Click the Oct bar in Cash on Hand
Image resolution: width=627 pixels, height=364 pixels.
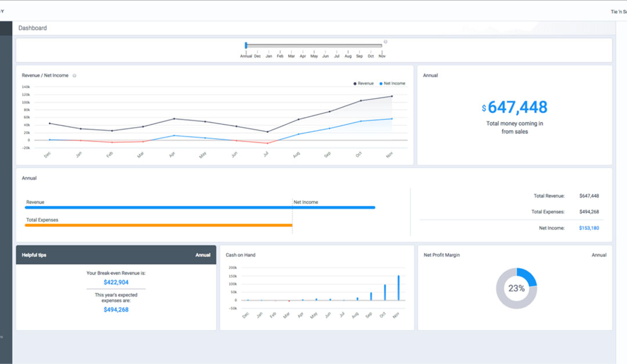click(x=385, y=293)
